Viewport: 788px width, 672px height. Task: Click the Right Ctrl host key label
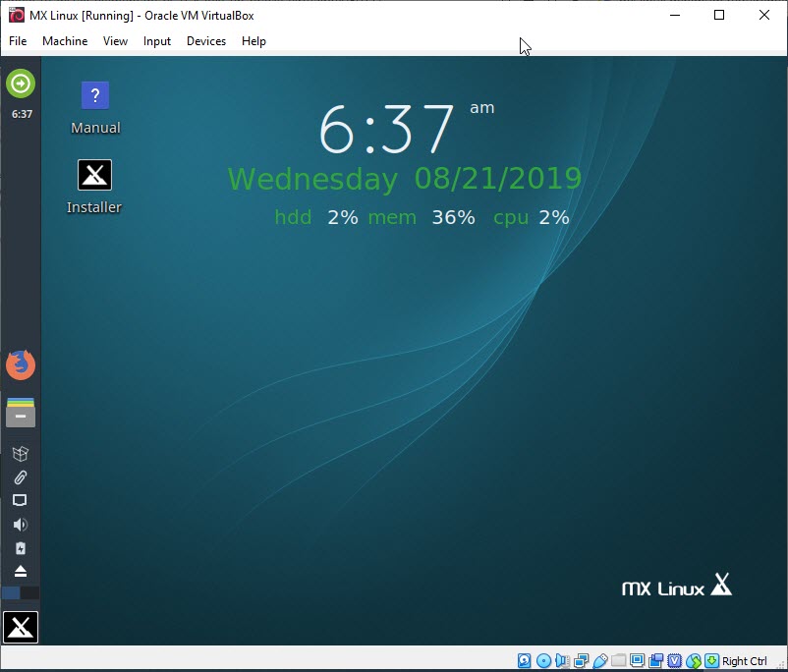tap(745, 661)
